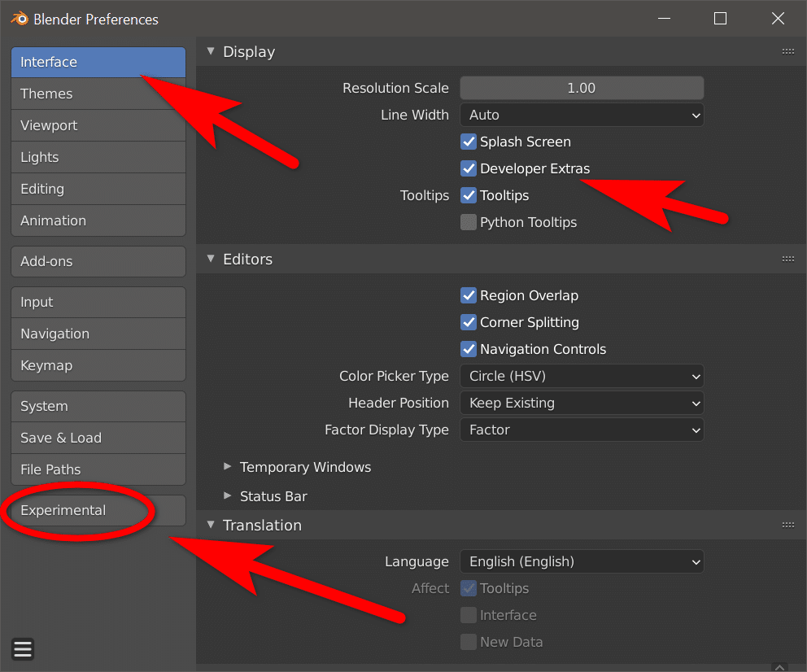Image resolution: width=807 pixels, height=672 pixels.
Task: Collapse the Display panel
Action: (211, 51)
